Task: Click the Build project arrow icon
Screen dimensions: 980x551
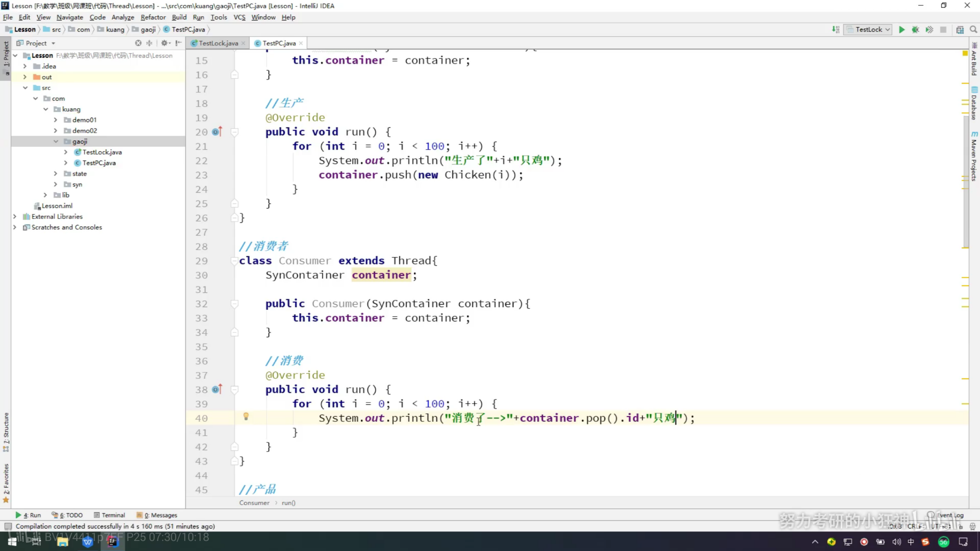Action: coord(835,30)
